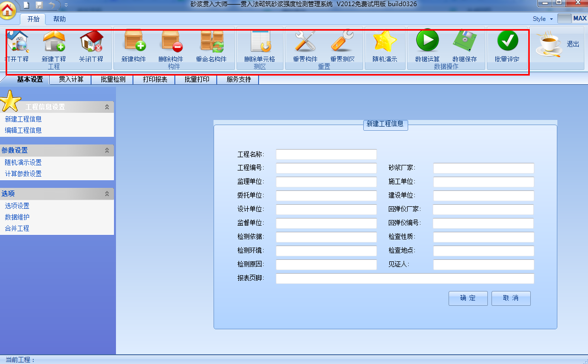
Task: Open 合并工程 link
Action: pyautogui.click(x=17, y=229)
